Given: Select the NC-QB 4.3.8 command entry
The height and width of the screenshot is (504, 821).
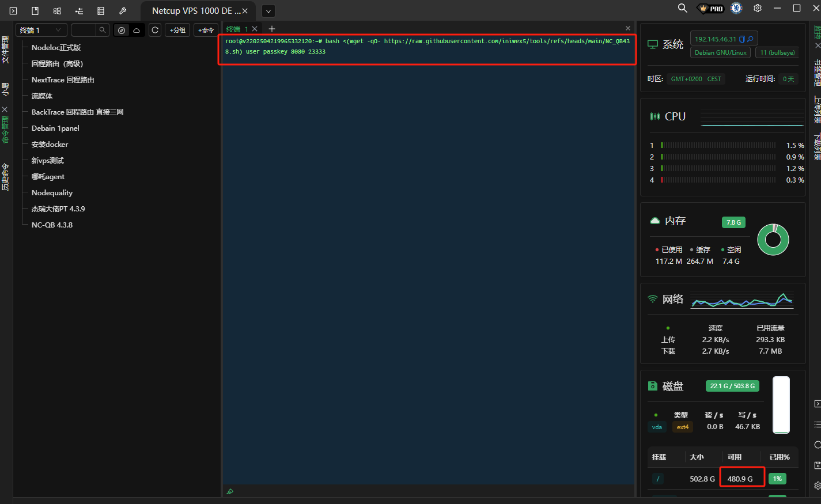Looking at the screenshot, I should [x=52, y=225].
